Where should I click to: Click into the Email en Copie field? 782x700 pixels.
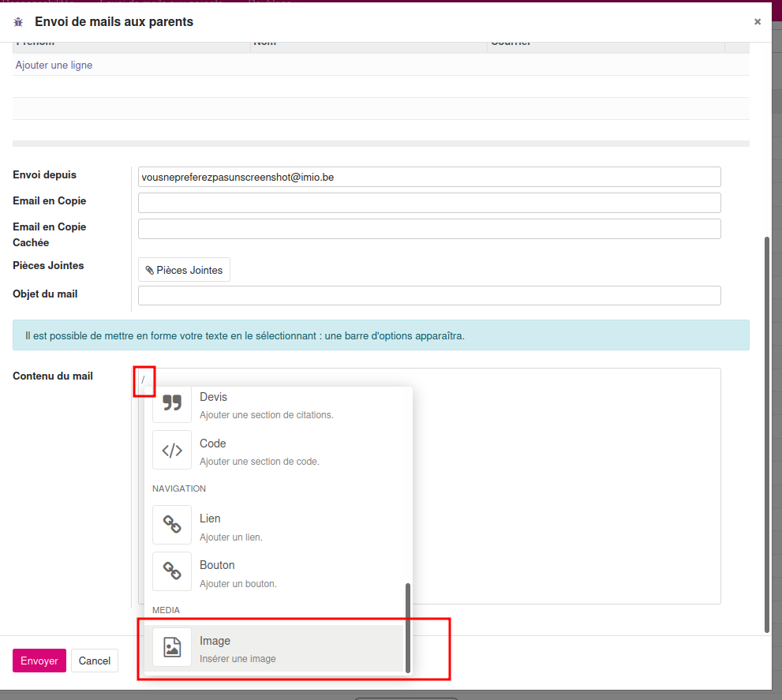(429, 203)
